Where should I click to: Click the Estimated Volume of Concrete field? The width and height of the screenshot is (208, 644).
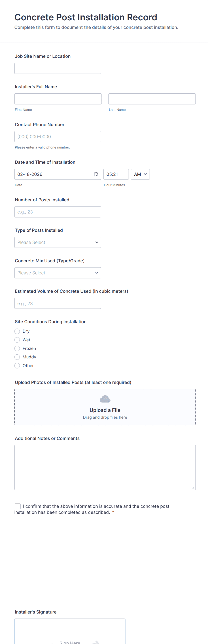(x=58, y=303)
